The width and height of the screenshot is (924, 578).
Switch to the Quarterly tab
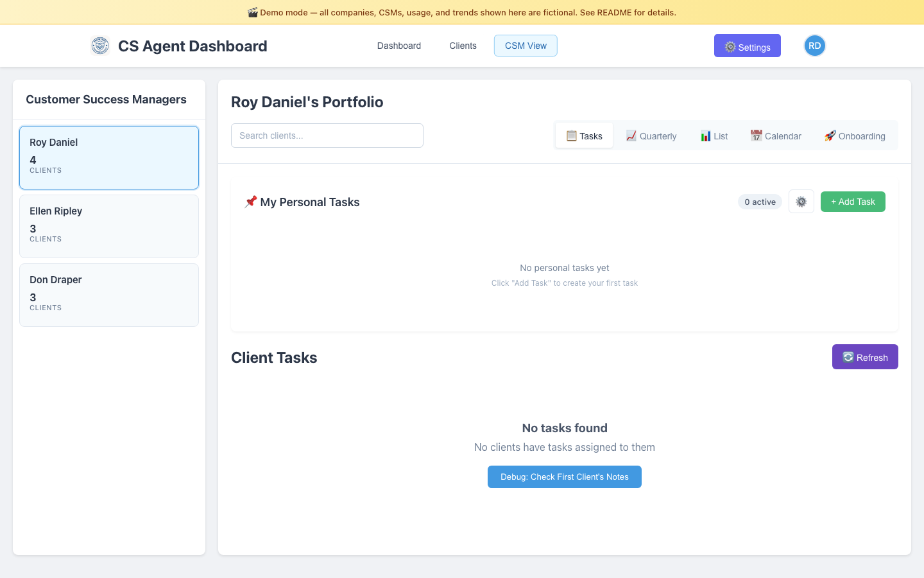pyautogui.click(x=651, y=136)
